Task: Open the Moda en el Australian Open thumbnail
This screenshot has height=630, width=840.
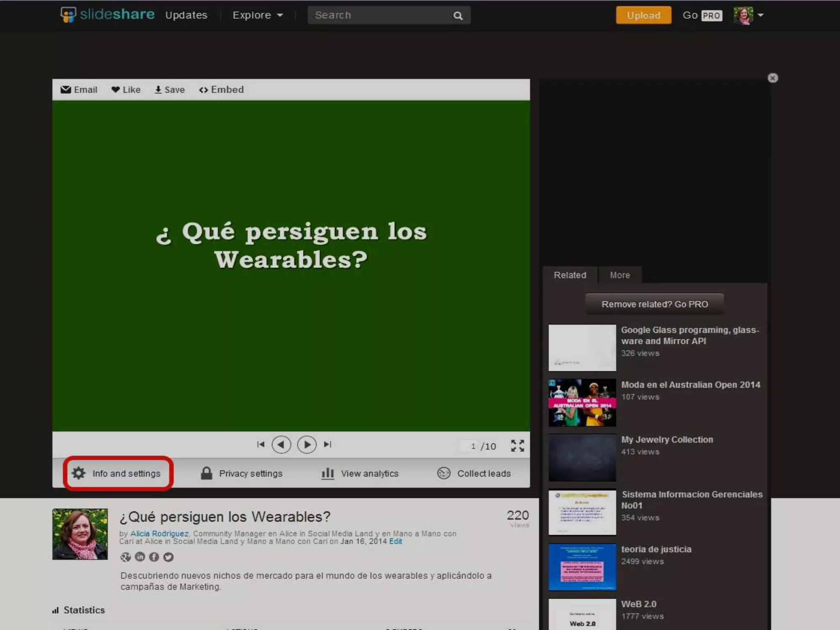Action: pos(582,403)
